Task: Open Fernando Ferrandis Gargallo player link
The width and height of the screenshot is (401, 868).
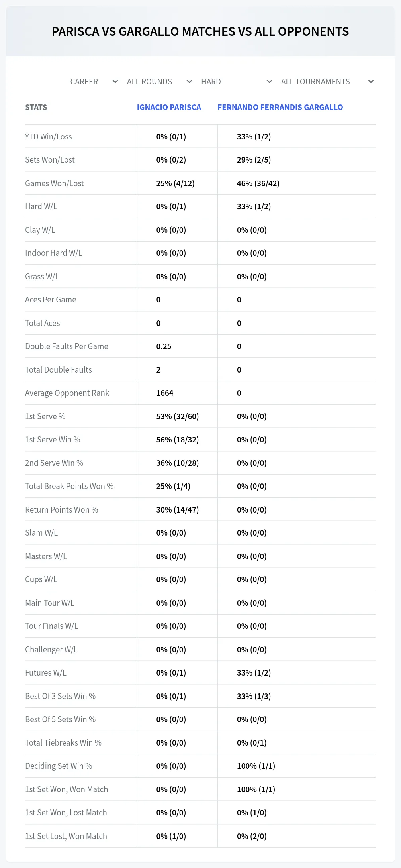Action: coord(280,107)
